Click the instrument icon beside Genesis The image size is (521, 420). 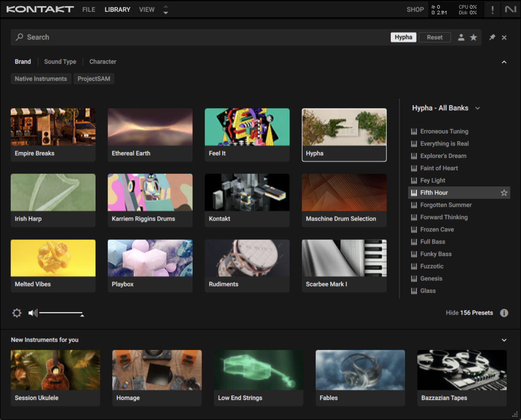(414, 279)
